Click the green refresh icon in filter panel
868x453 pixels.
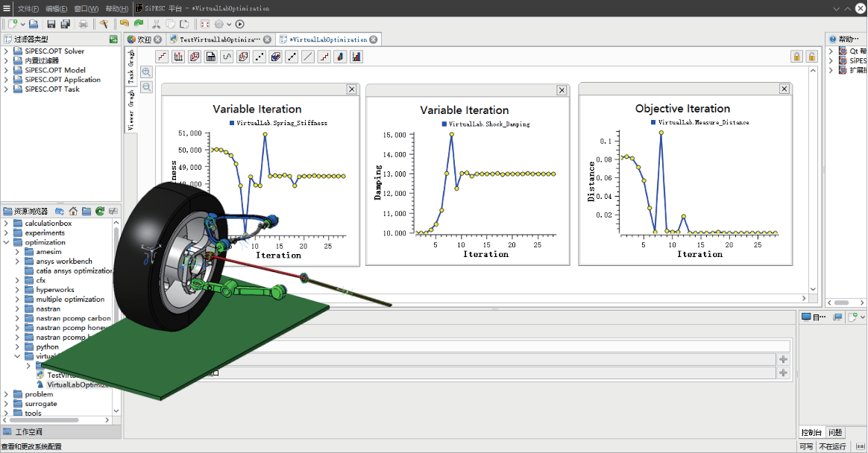pyautogui.click(x=113, y=39)
